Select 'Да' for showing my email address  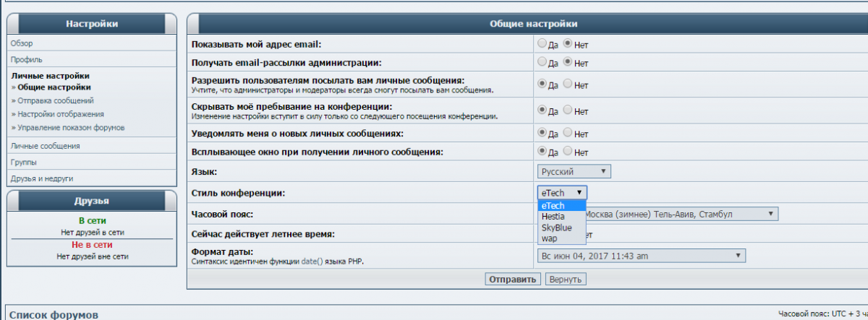tap(542, 44)
